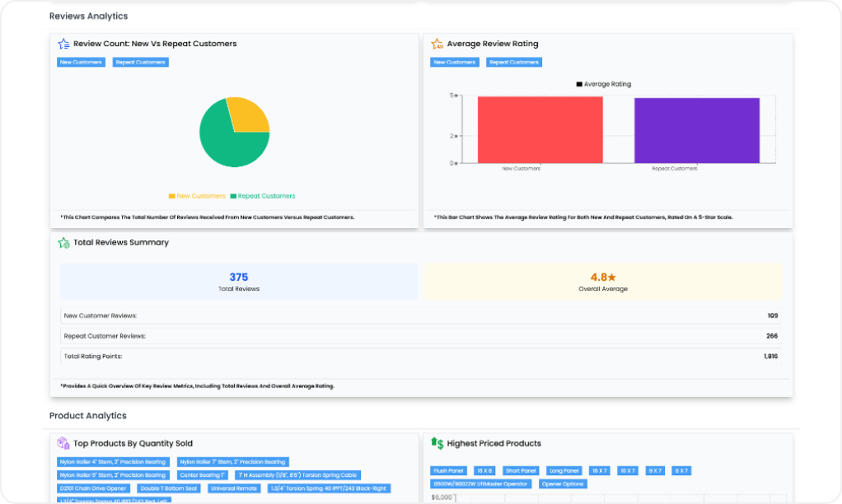Click the Top Products cube icon

pos(63,443)
